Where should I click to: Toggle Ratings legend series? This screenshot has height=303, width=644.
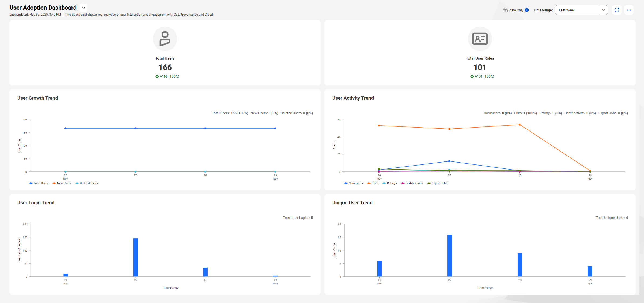pos(389,183)
